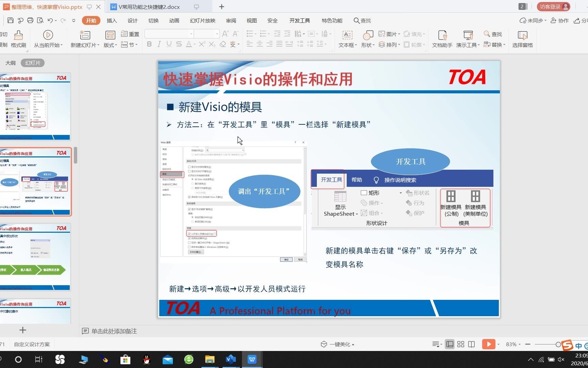Decrease font size icon

pyautogui.click(x=235, y=34)
